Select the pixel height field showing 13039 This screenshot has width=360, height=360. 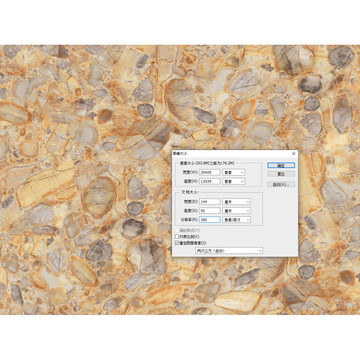tap(210, 181)
